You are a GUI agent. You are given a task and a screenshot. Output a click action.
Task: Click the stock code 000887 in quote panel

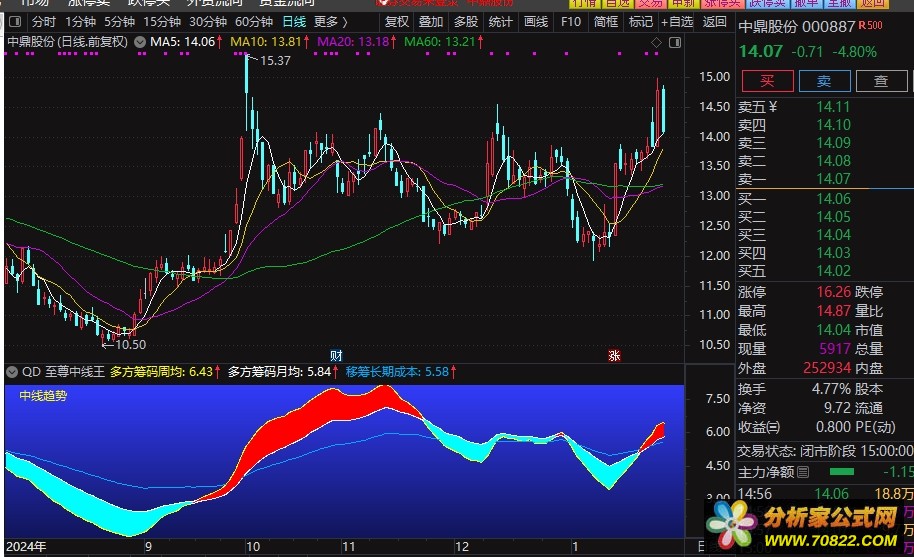[829, 27]
